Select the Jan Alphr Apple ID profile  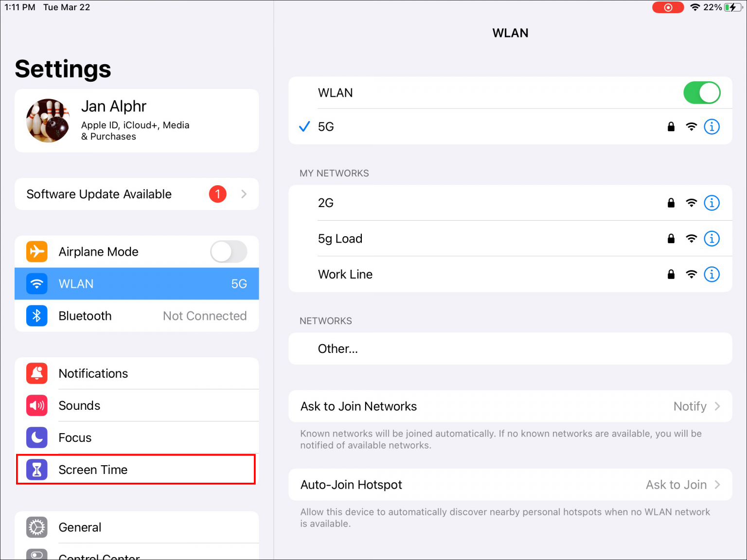(137, 121)
